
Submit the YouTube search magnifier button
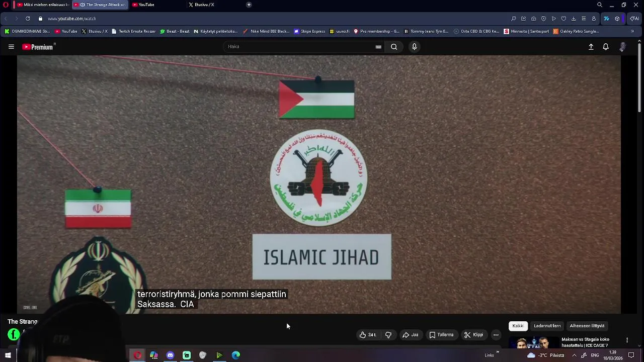click(394, 47)
